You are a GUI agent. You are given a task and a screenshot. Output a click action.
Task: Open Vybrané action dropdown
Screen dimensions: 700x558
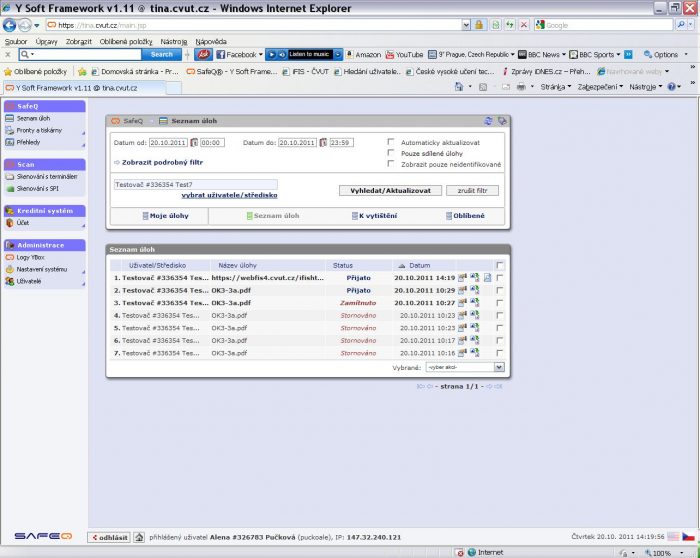coord(465,367)
